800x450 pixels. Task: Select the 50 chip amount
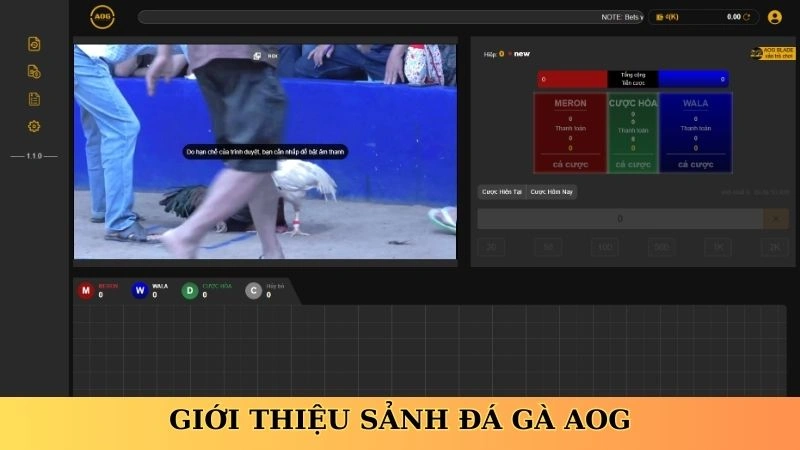click(x=548, y=247)
